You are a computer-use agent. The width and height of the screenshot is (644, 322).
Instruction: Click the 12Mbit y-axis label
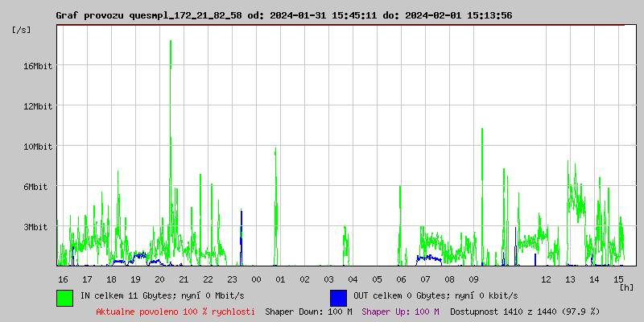pos(37,106)
